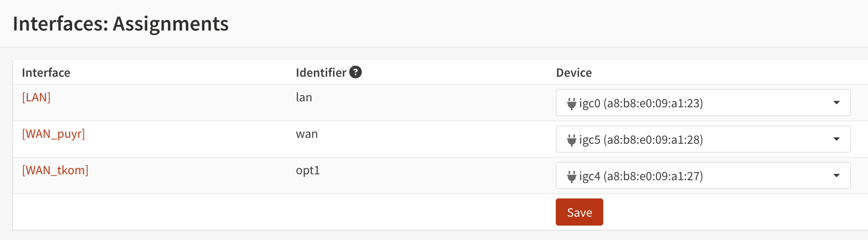The height and width of the screenshot is (240, 868).
Task: Click the plug icon beside igc0
Action: pos(571,103)
